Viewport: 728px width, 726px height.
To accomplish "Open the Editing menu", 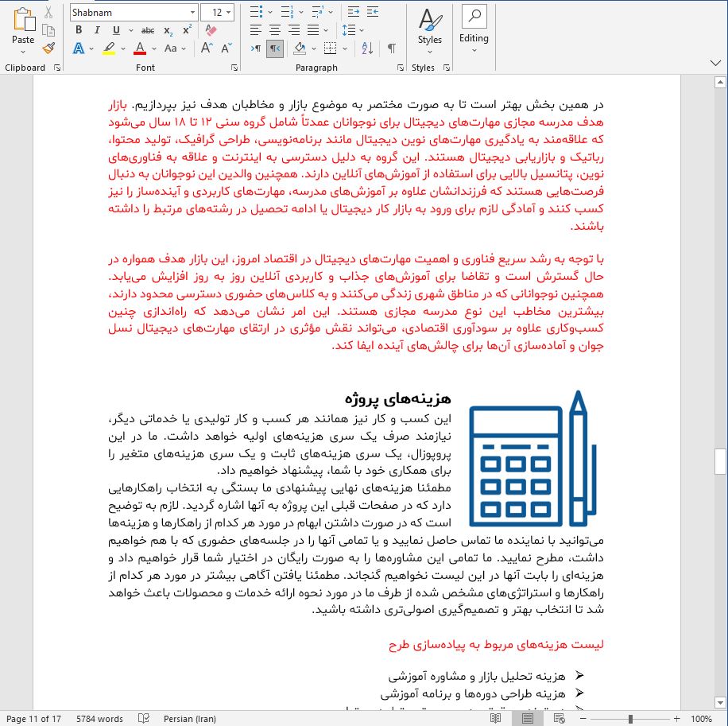I will pyautogui.click(x=474, y=30).
